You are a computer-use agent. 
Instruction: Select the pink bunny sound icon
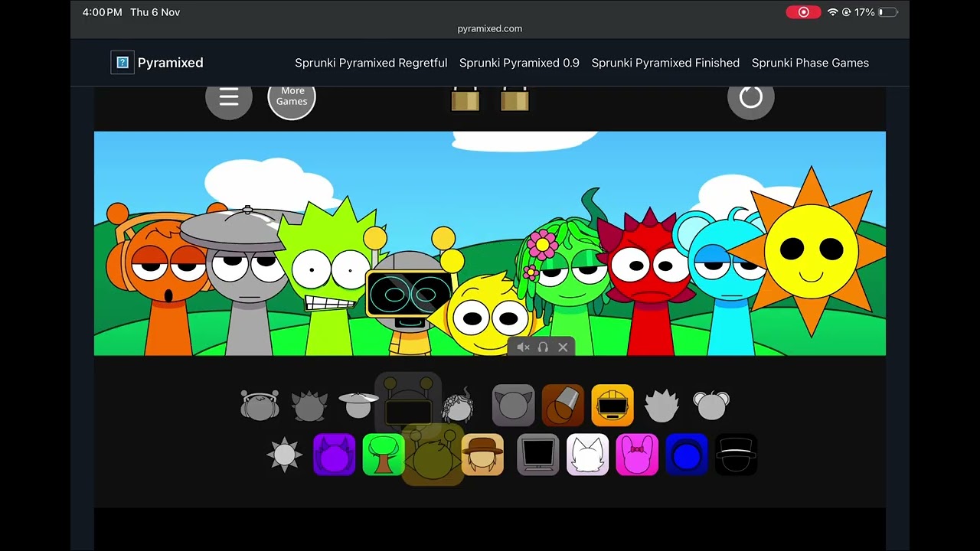(x=637, y=455)
